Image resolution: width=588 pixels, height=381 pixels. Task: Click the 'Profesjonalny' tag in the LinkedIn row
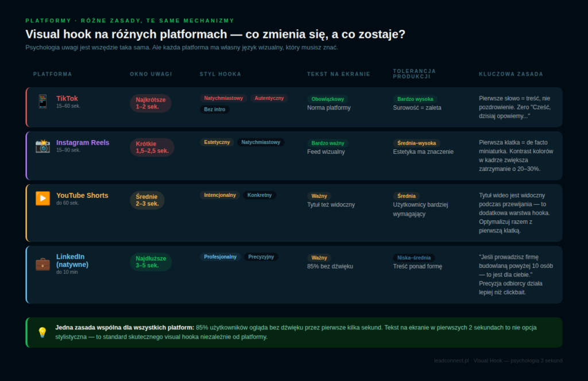(x=220, y=257)
